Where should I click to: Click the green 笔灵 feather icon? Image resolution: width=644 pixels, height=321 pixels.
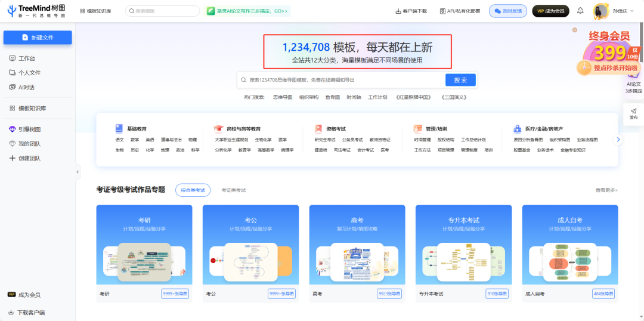tap(210, 11)
